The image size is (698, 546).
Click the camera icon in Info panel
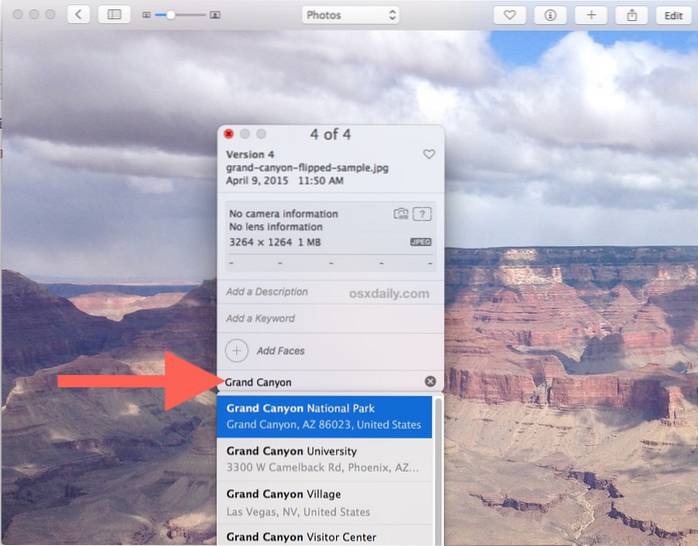coord(401,214)
